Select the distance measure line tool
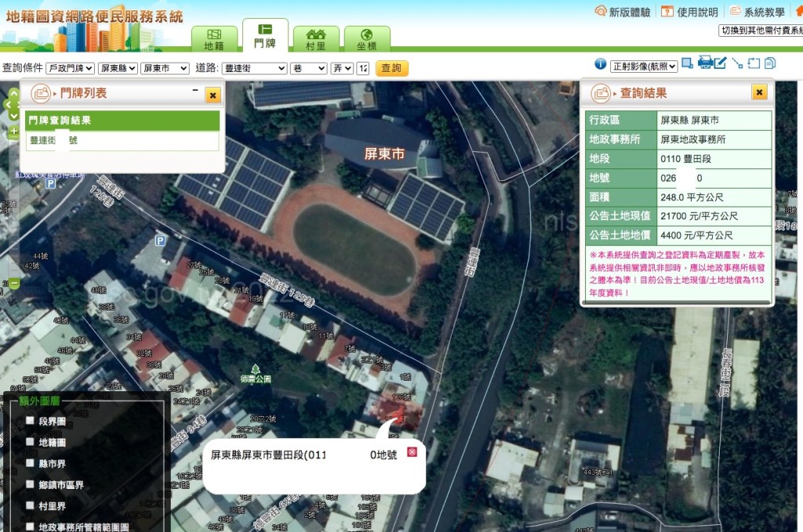 (737, 63)
